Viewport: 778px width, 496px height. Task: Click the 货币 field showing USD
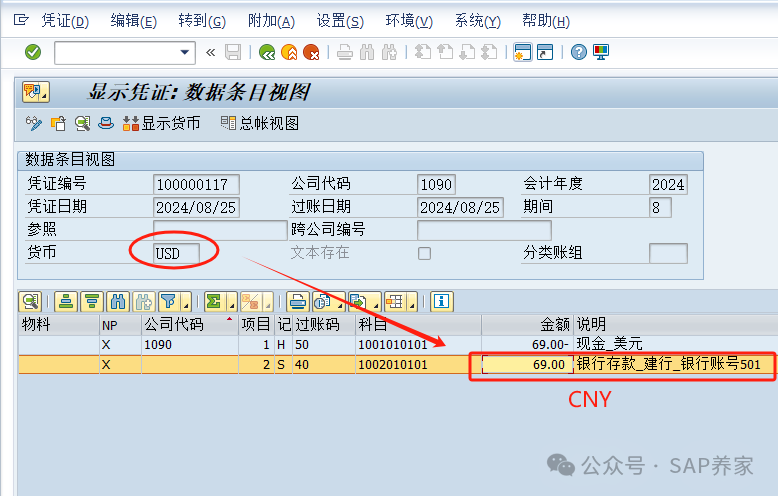177,253
